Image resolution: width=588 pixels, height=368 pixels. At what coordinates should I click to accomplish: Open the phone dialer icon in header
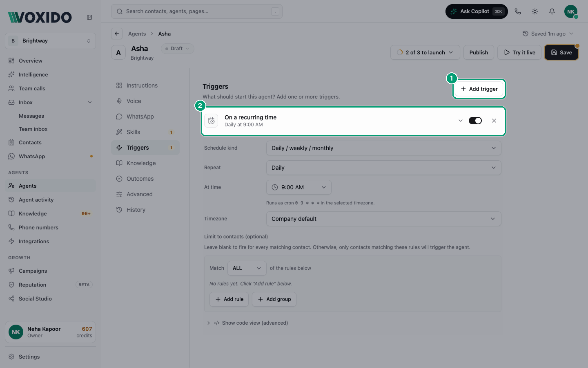[x=518, y=11]
